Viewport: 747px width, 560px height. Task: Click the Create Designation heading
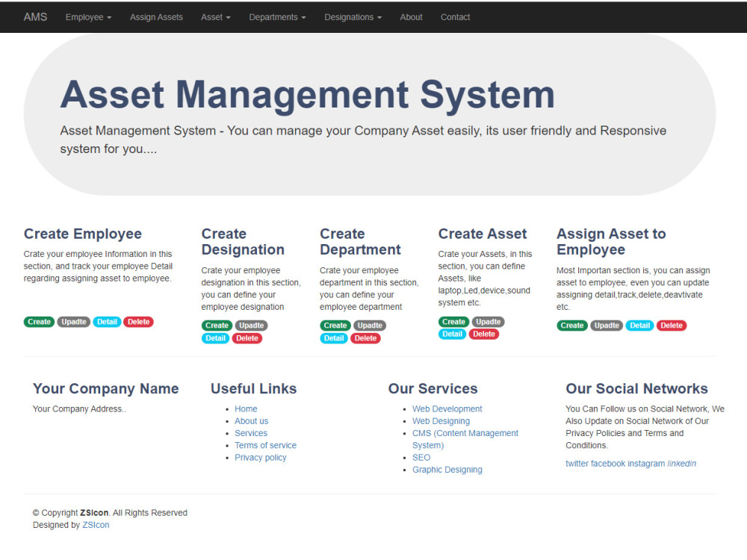tap(243, 242)
